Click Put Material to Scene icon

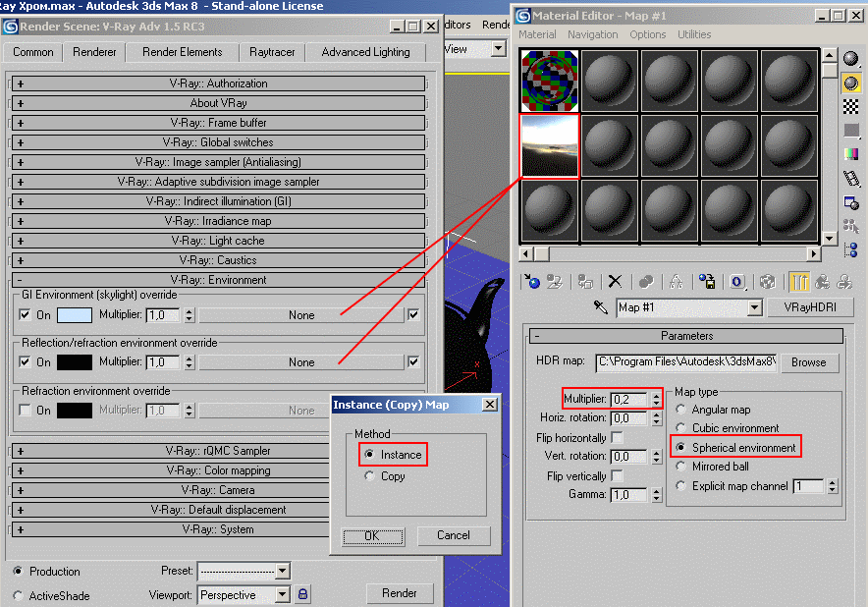[x=554, y=281]
